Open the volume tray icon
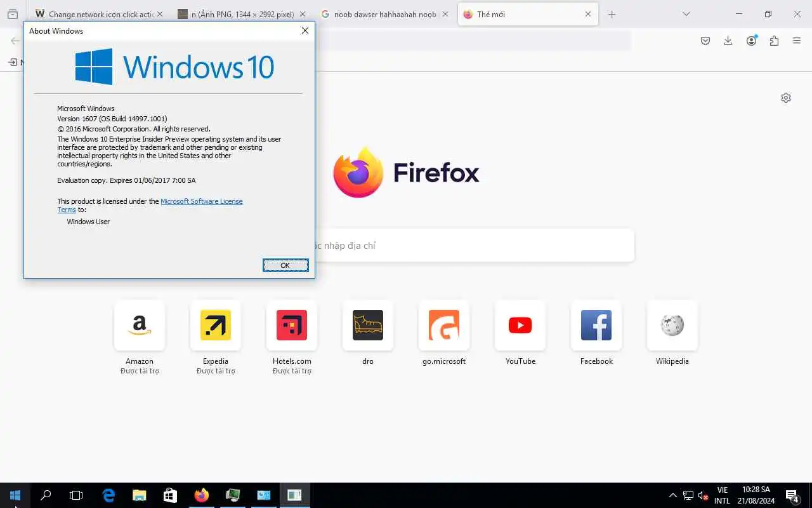812x508 pixels. (704, 495)
